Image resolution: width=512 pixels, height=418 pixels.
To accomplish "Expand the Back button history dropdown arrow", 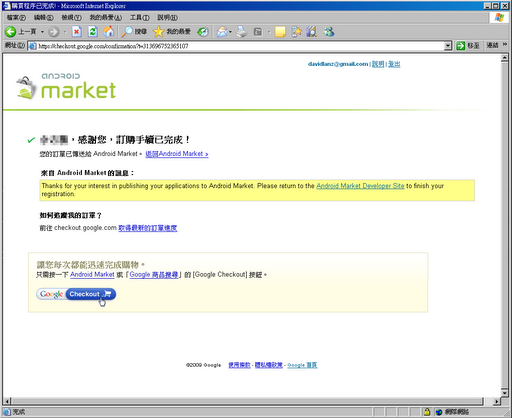I will click(x=42, y=32).
